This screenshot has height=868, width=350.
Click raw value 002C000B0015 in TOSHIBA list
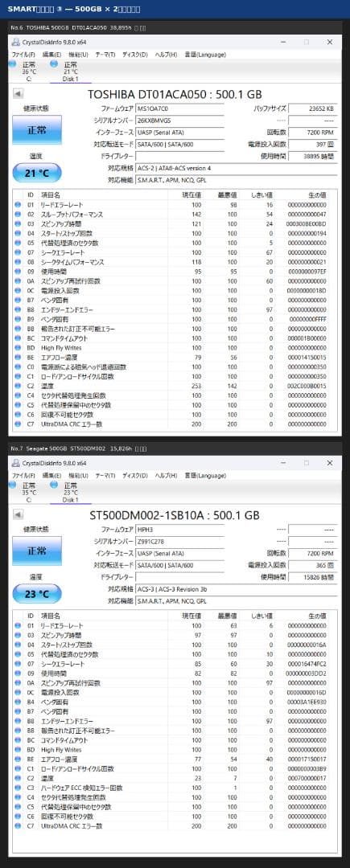click(307, 387)
